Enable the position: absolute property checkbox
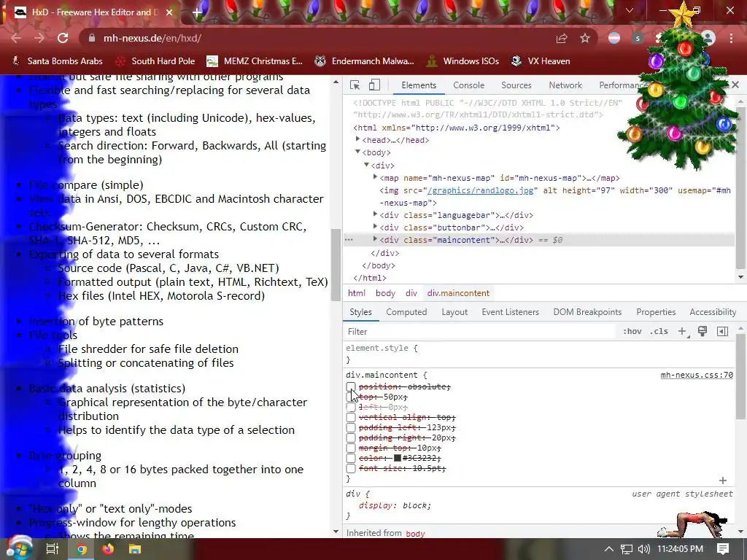 tap(351, 386)
